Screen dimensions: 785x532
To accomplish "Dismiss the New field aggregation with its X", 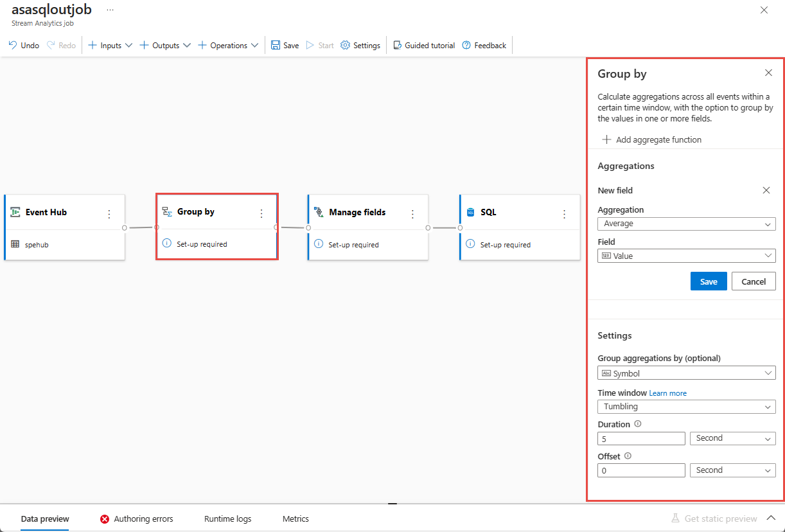I will coord(766,190).
